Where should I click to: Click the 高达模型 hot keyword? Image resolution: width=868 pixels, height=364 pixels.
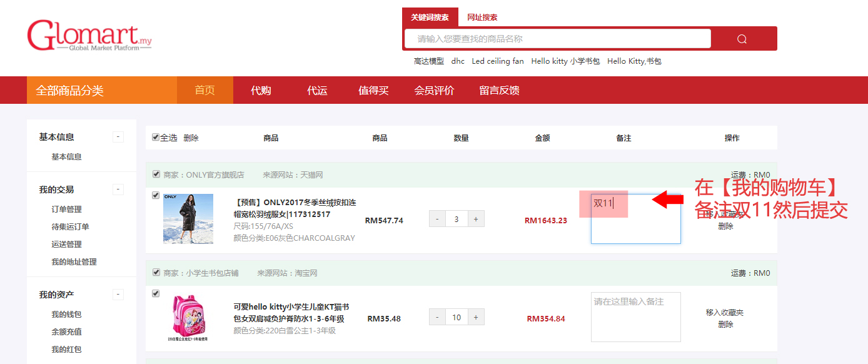[428, 61]
